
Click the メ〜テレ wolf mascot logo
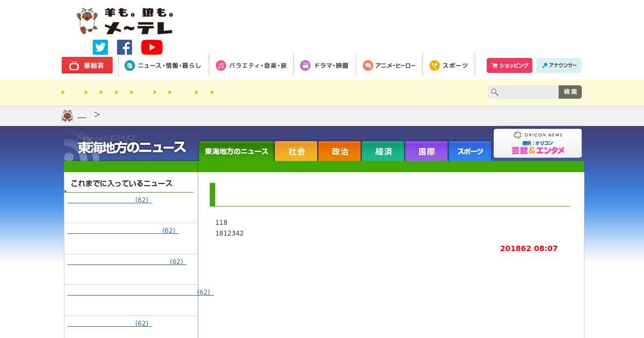point(125,21)
